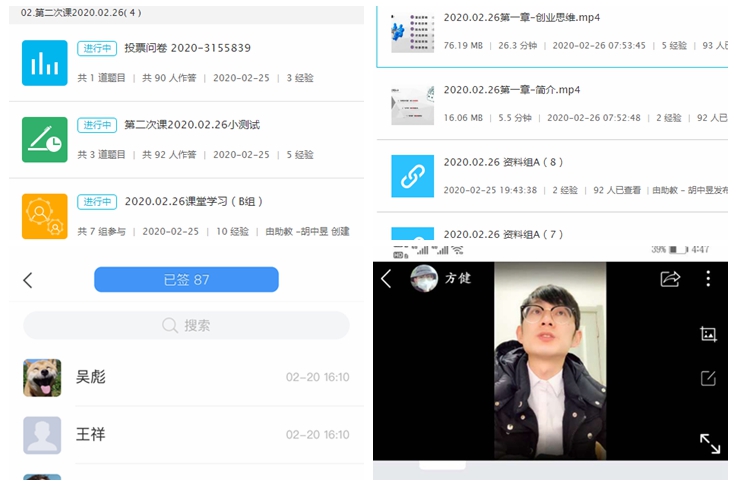This screenshot has height=486, width=737.
Task: Open 2020.02.26第一章-创业思维.mp4 title
Action: click(x=522, y=17)
